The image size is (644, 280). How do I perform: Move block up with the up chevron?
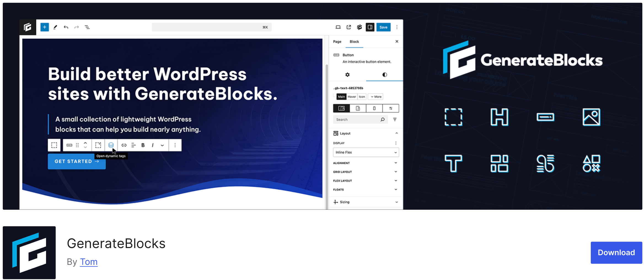tap(85, 143)
